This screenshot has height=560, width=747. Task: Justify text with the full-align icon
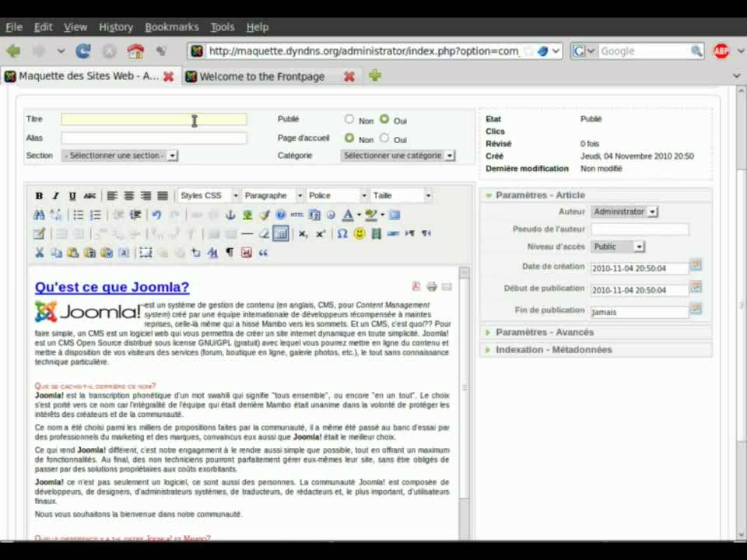[163, 196]
